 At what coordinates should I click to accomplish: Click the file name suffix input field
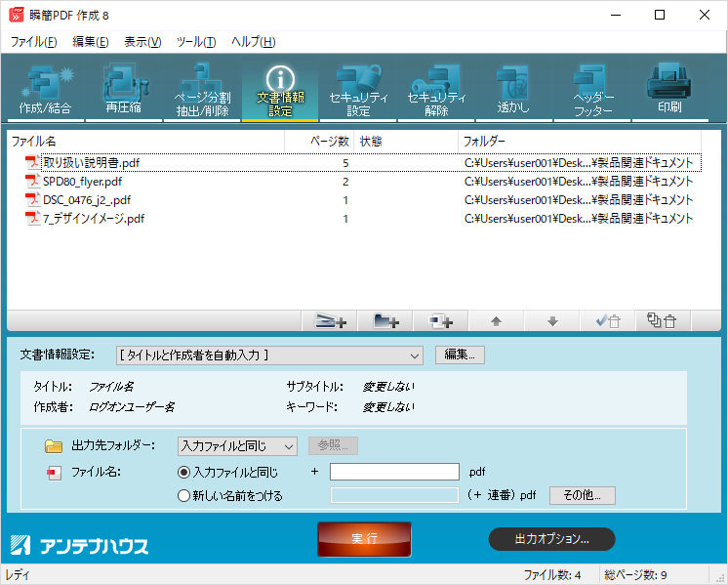(394, 472)
